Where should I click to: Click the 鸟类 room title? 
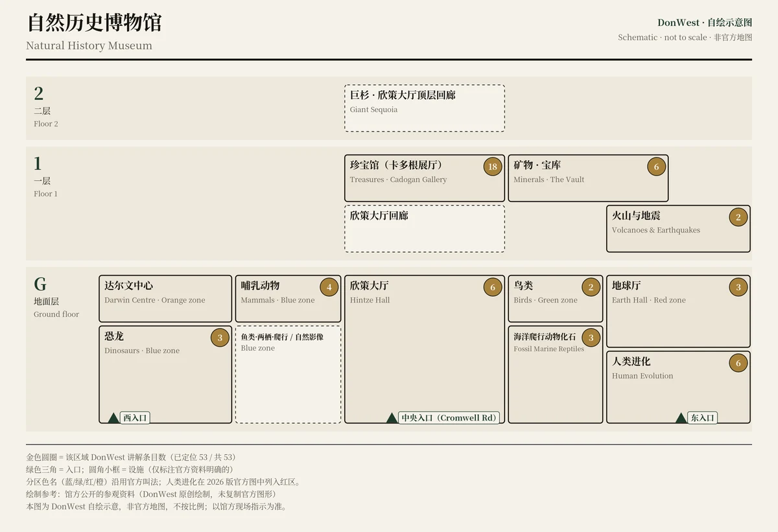click(x=523, y=286)
